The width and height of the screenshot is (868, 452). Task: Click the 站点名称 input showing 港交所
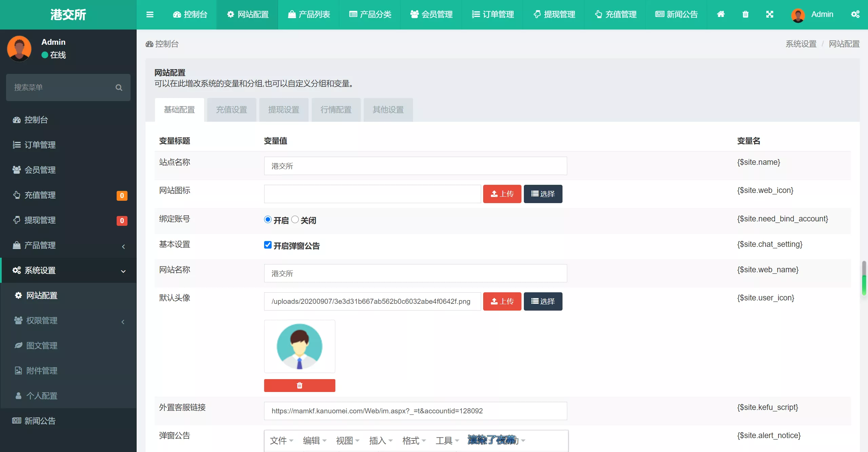point(415,166)
